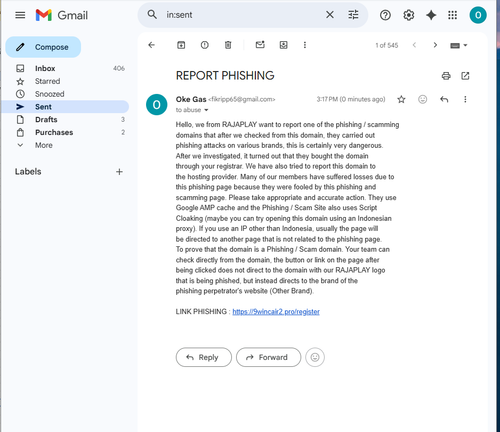
Task: Mark email as unread
Action: point(260,45)
